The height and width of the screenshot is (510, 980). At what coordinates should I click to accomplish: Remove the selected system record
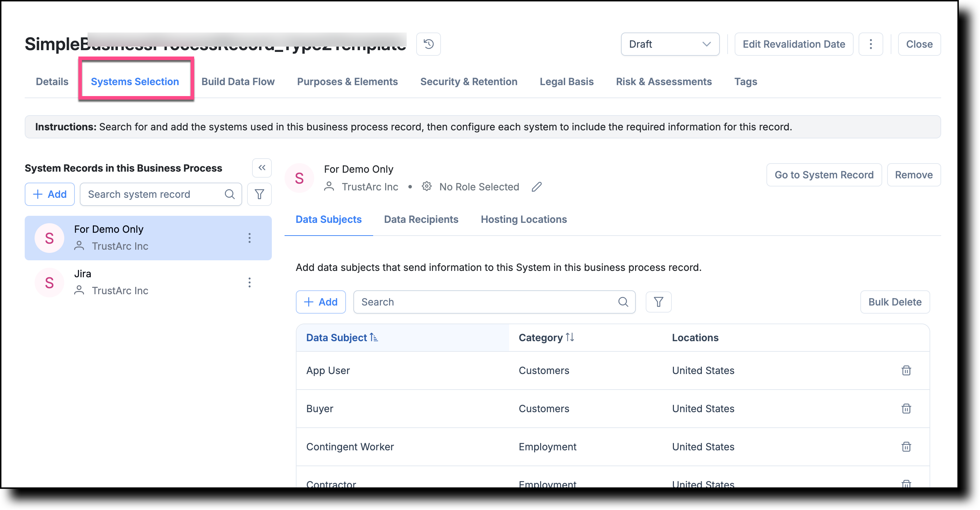[914, 175]
